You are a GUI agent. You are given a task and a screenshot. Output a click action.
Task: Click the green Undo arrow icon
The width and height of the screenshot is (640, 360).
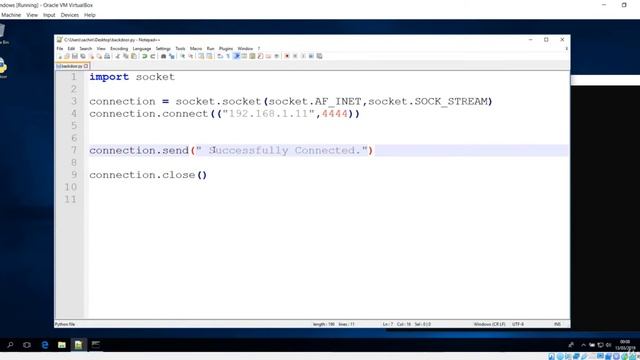[144, 56]
